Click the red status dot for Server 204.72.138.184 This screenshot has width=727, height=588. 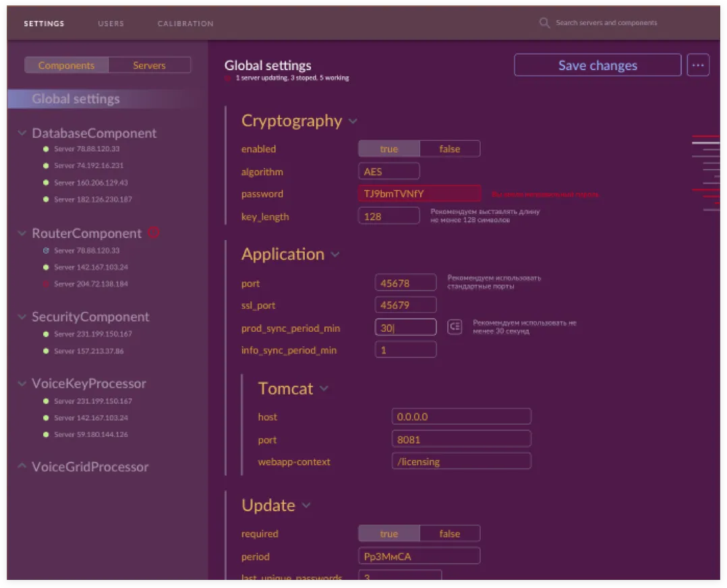coord(46,285)
